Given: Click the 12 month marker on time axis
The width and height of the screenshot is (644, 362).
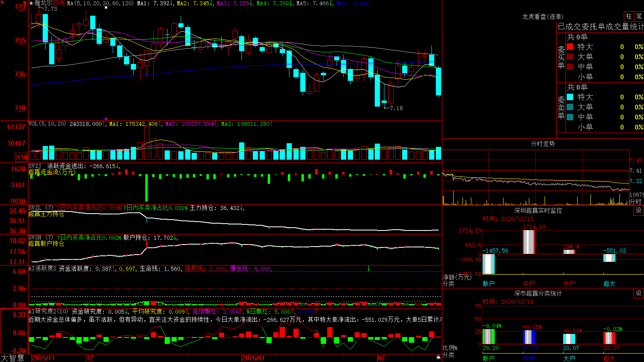Looking at the screenshot, I should pyautogui.click(x=90, y=358).
